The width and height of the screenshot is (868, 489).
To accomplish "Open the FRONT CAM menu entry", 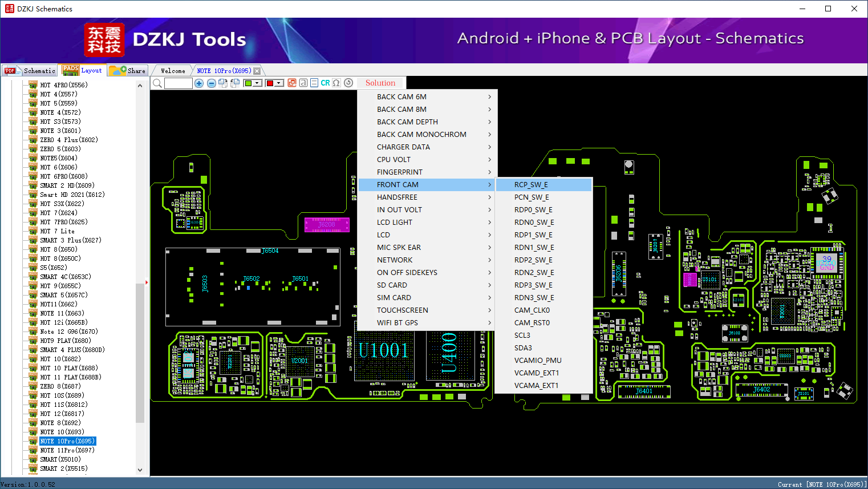I will coord(427,185).
